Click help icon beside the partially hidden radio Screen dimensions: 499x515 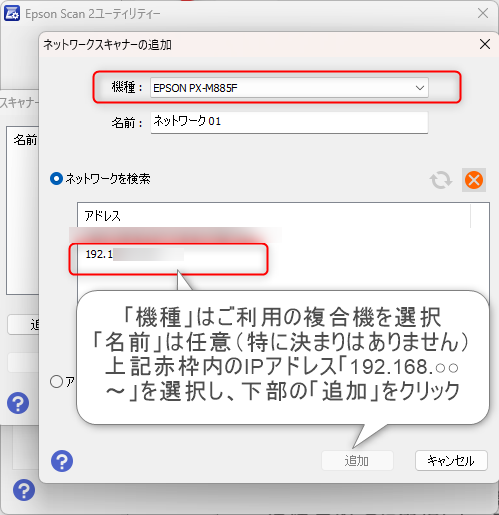pyautogui.click(x=18, y=403)
